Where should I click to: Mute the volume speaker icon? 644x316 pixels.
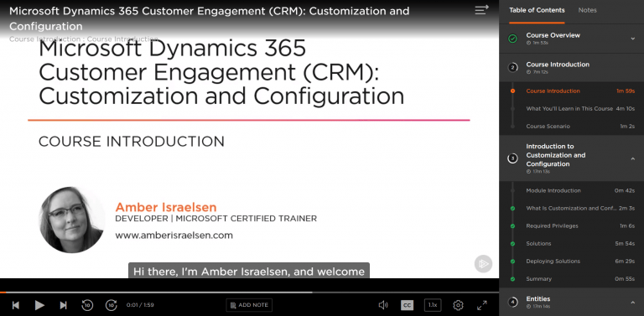coord(383,305)
